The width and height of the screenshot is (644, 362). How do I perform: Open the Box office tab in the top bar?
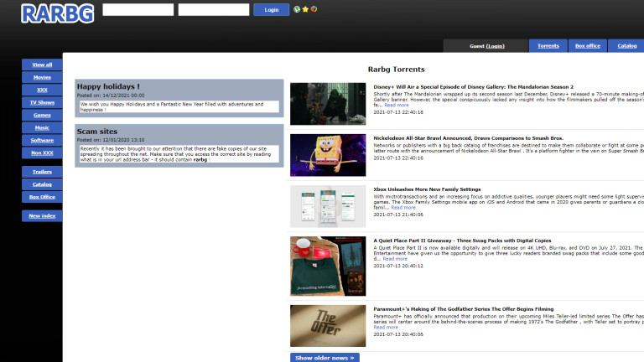587,46
